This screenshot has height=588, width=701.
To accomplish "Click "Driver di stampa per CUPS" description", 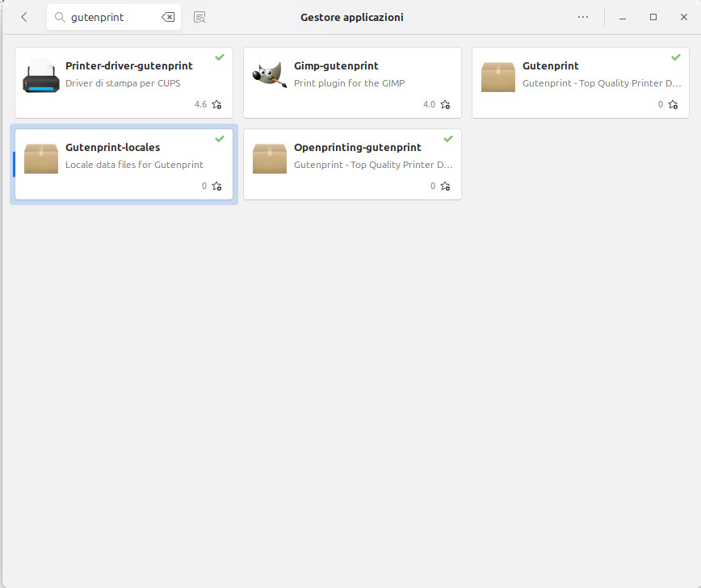I will [123, 83].
